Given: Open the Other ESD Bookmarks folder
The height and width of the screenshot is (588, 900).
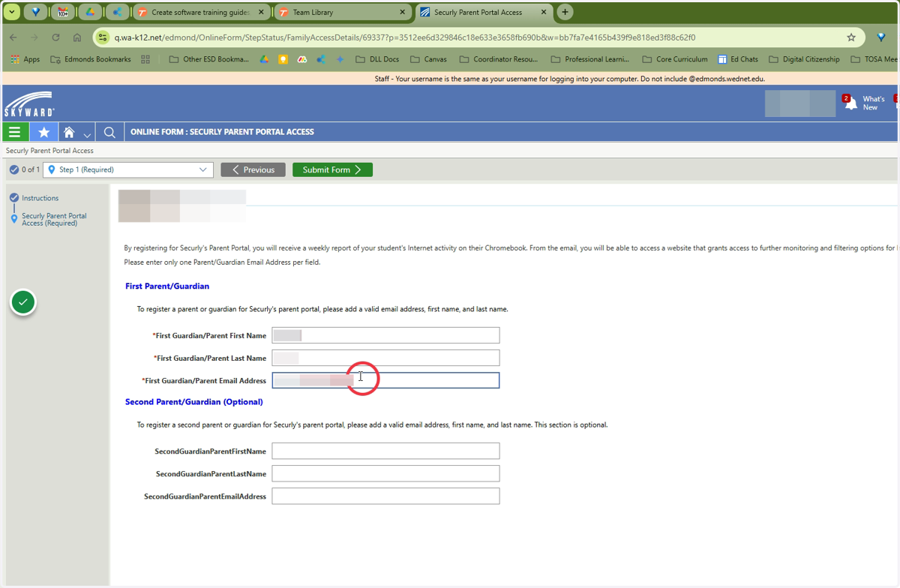Looking at the screenshot, I should pos(208,59).
